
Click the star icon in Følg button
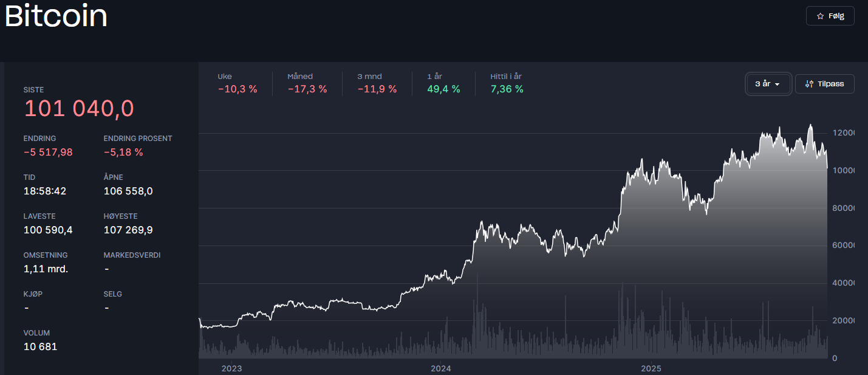point(820,16)
